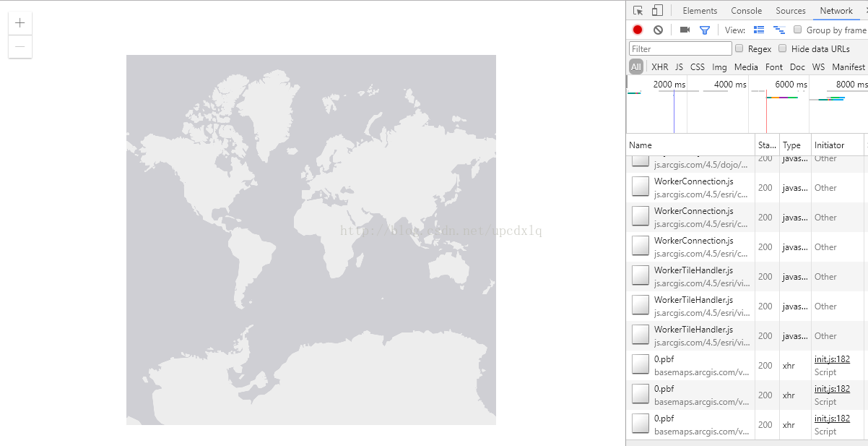Switch to large request rows view
Viewport: 868px width, 446px height.
tap(759, 30)
